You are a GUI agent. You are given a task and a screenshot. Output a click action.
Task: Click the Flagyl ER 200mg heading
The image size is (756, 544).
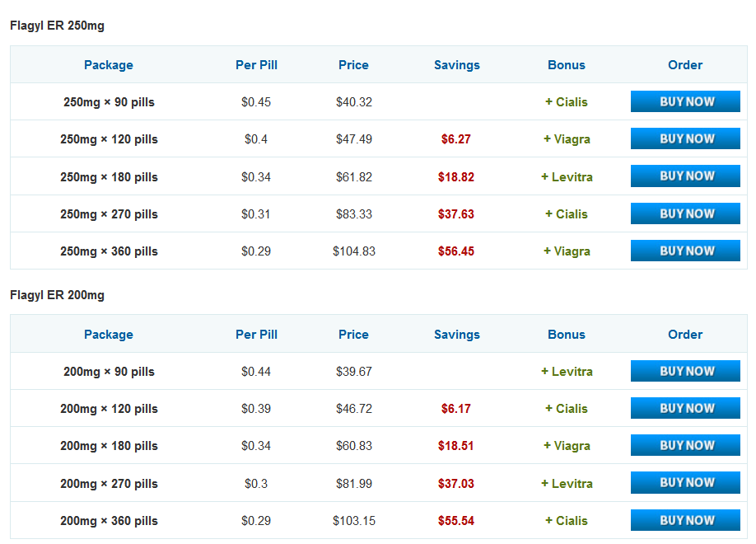coord(57,295)
